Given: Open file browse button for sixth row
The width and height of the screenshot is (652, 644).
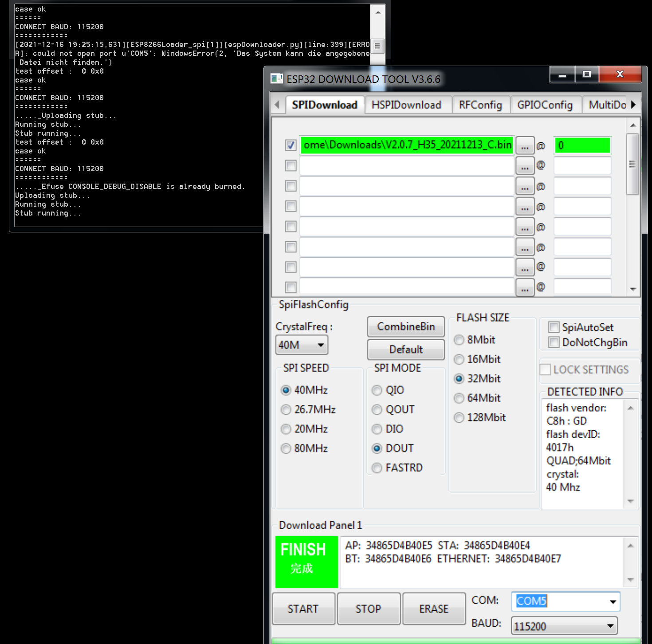Looking at the screenshot, I should click(525, 247).
